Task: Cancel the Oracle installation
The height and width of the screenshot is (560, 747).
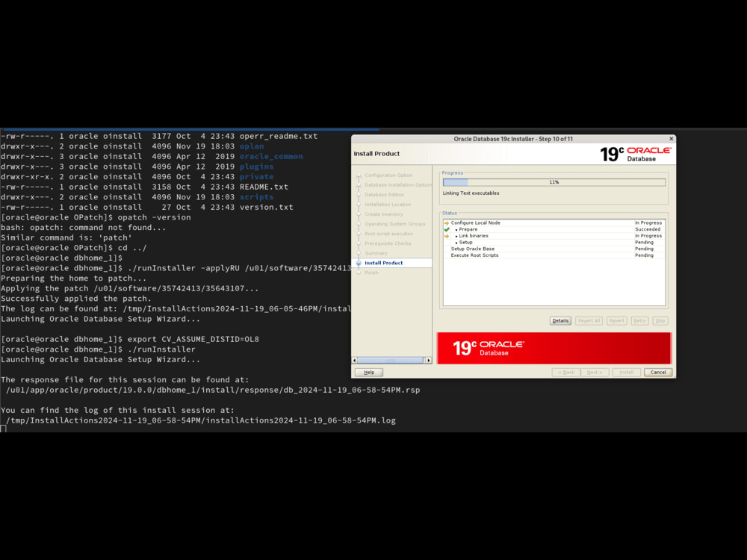Action: [x=658, y=373]
